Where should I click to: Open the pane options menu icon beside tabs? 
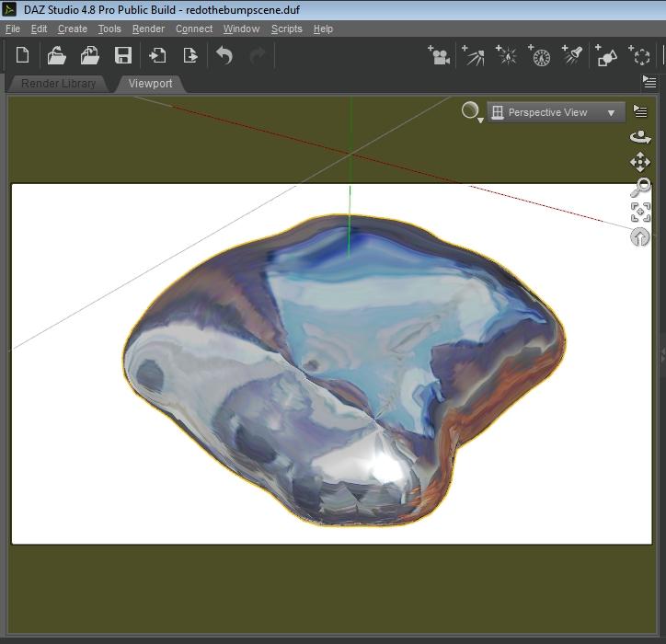649,82
